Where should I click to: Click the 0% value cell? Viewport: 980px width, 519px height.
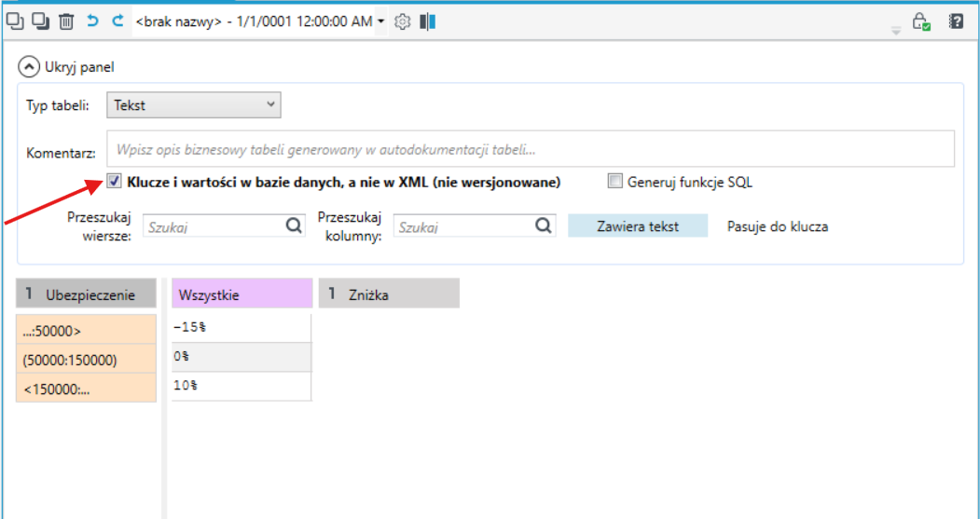pyautogui.click(x=242, y=357)
